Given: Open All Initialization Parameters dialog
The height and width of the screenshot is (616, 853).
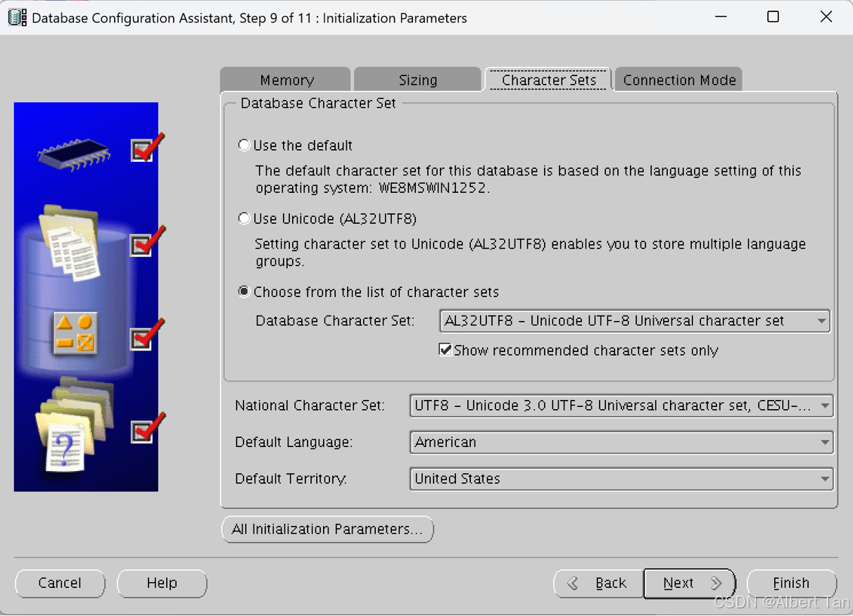Looking at the screenshot, I should tap(327, 529).
